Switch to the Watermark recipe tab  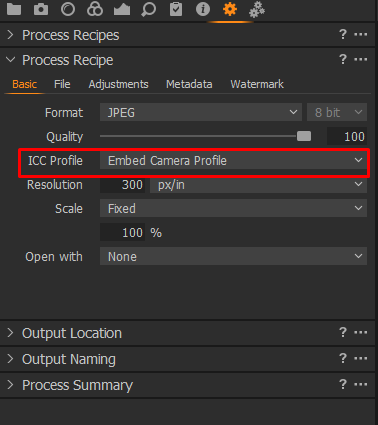tap(257, 84)
